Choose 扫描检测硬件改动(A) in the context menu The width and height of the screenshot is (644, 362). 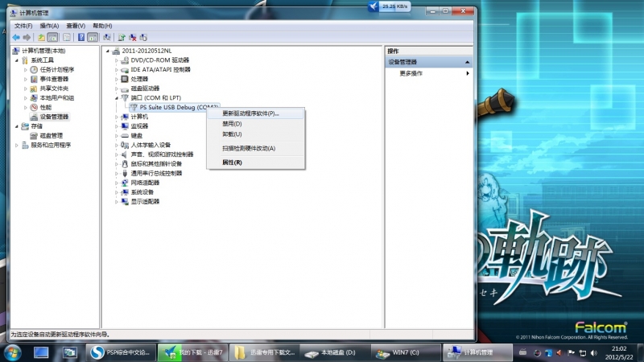tap(256, 148)
